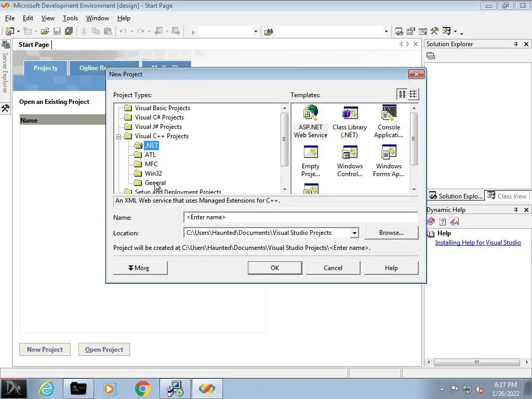The image size is (532, 399).
Task: Open the Tools menu
Action: (70, 18)
